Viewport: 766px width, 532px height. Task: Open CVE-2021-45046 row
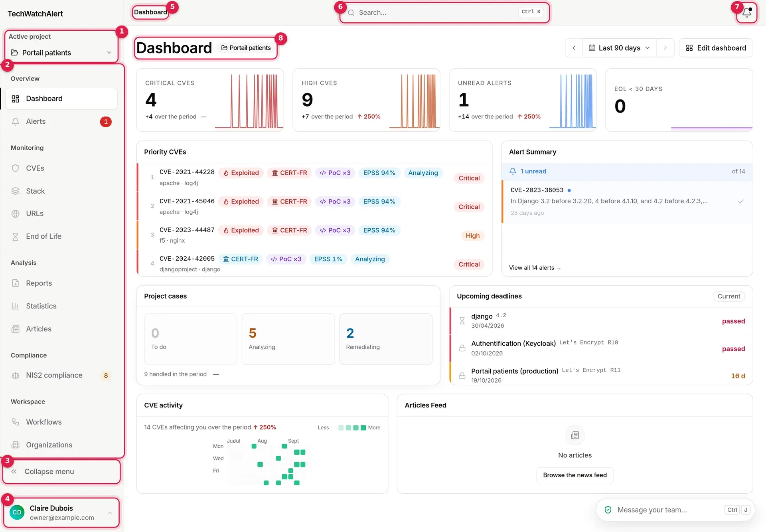pyautogui.click(x=314, y=206)
